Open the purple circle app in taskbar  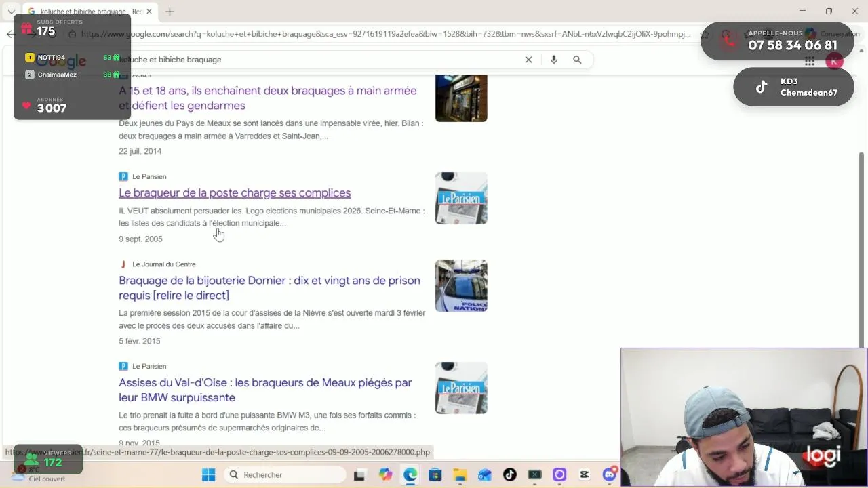559,474
